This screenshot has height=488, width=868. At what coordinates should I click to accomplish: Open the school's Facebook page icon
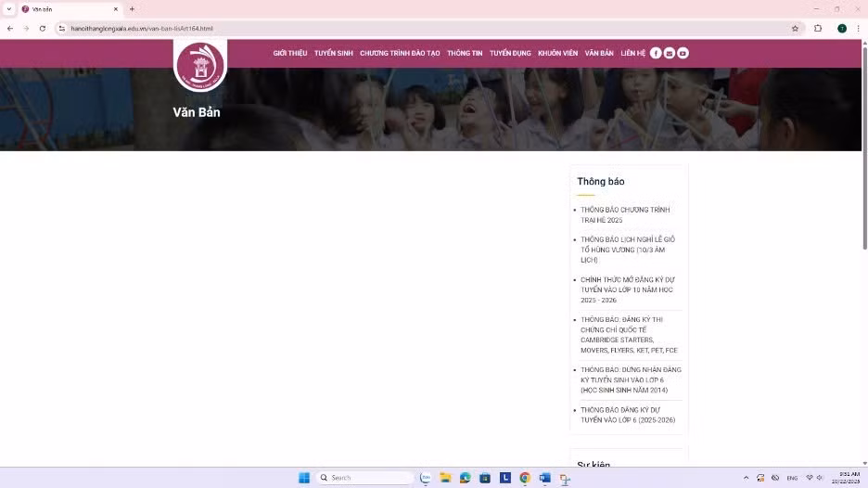click(x=656, y=53)
